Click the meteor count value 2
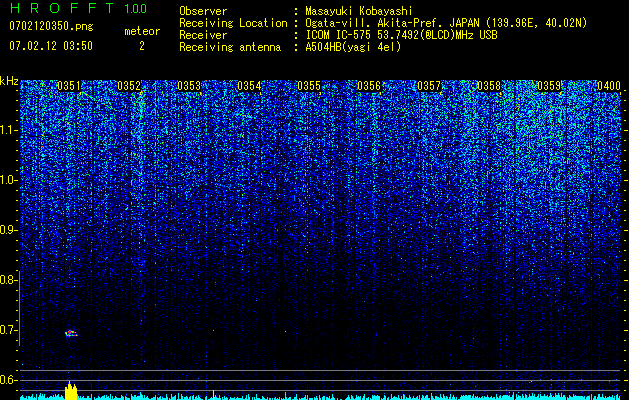Image resolution: width=629 pixels, height=400 pixels. pos(142,46)
